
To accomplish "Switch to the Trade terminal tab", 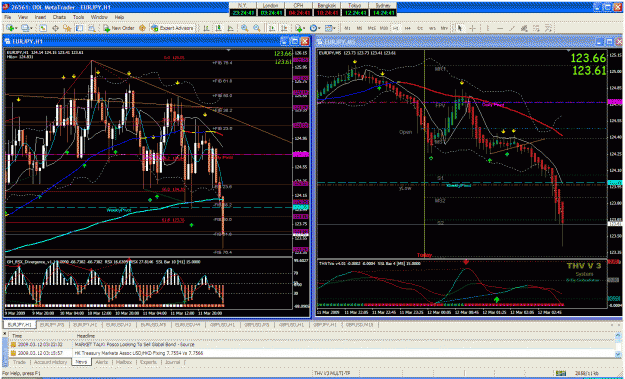I will [19, 362].
